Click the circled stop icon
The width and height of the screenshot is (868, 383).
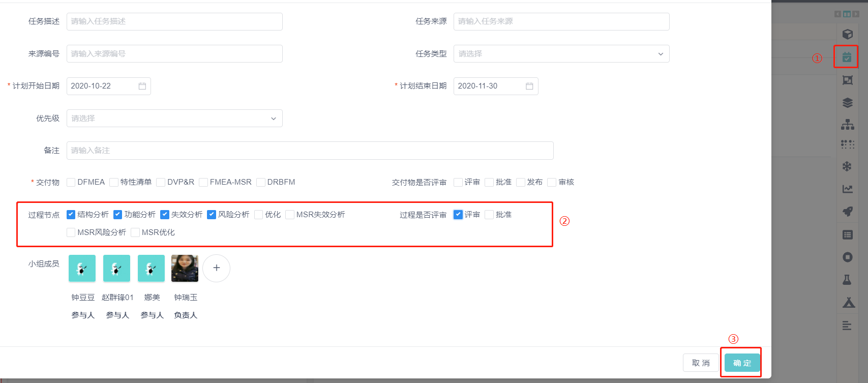847,257
